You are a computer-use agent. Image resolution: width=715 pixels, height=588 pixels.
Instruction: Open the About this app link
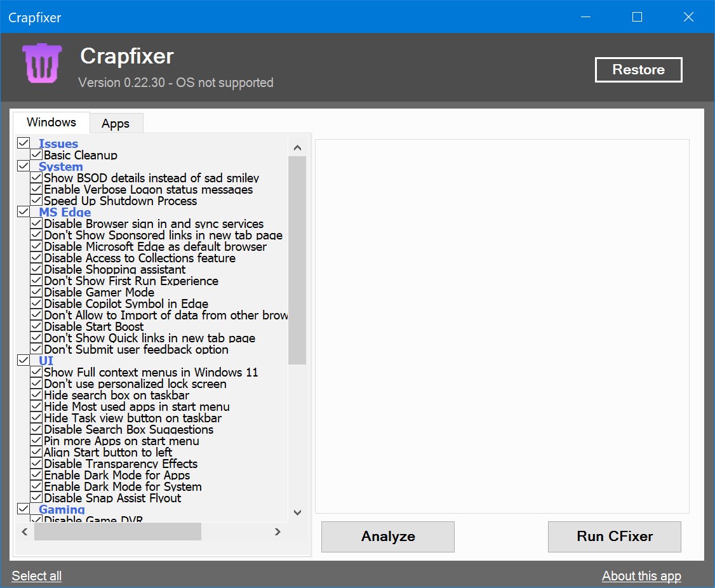click(x=641, y=576)
